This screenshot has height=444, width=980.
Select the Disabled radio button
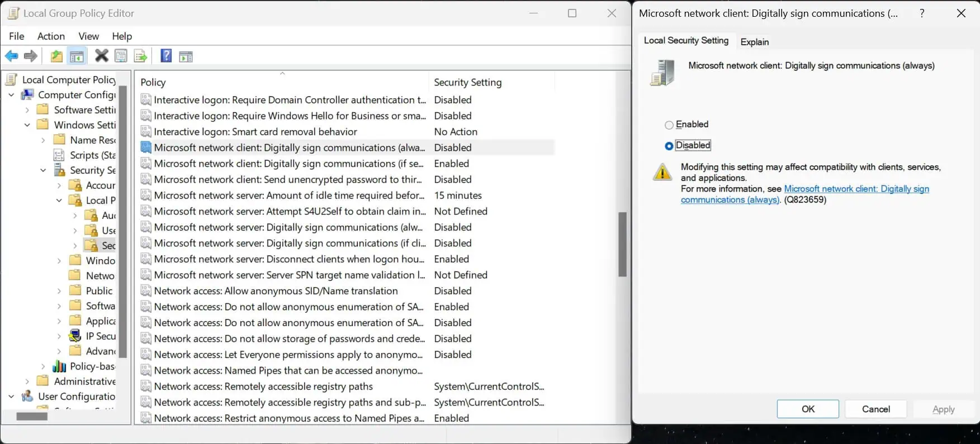(669, 146)
